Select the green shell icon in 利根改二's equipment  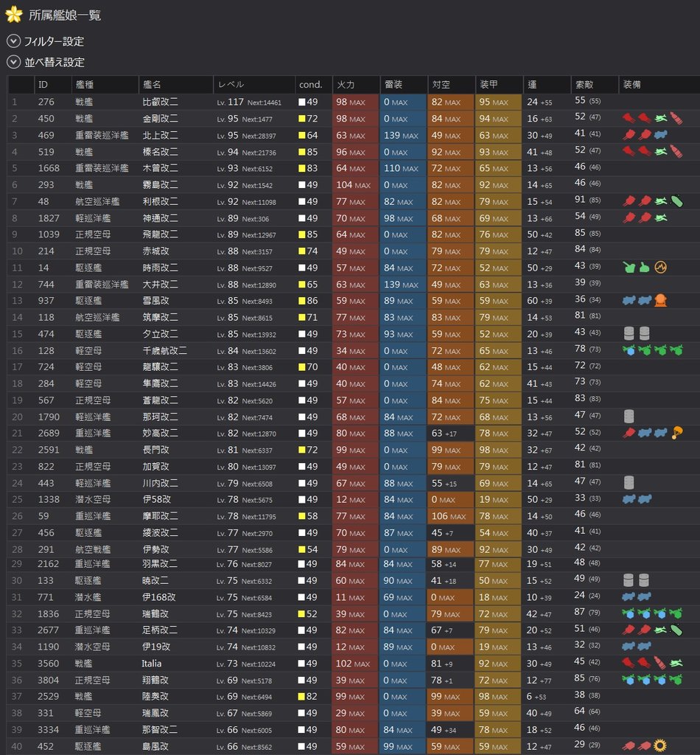click(676, 201)
